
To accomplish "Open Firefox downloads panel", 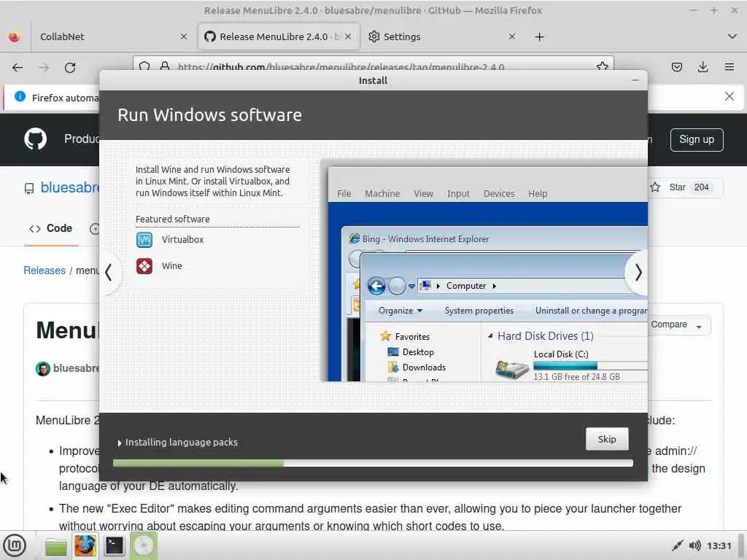I will coord(703,68).
